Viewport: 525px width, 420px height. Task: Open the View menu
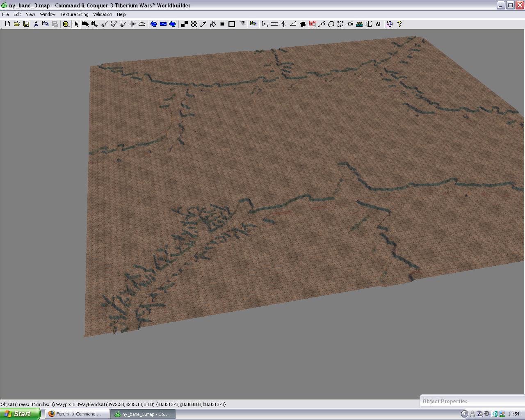30,14
